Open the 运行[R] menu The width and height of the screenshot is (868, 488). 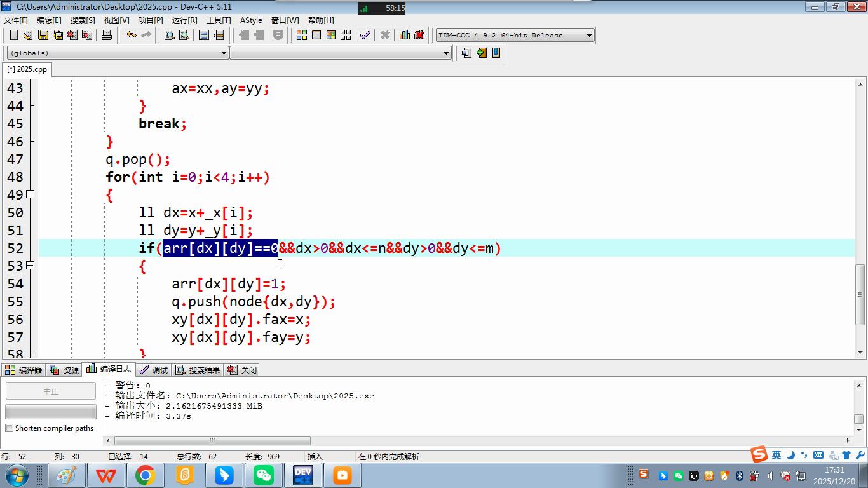pyautogui.click(x=184, y=20)
